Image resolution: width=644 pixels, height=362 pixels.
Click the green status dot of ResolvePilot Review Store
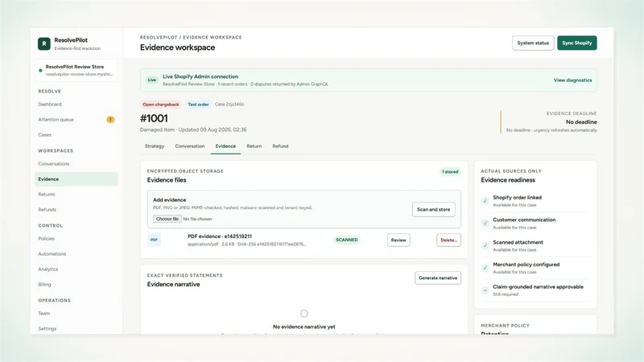pos(40,70)
